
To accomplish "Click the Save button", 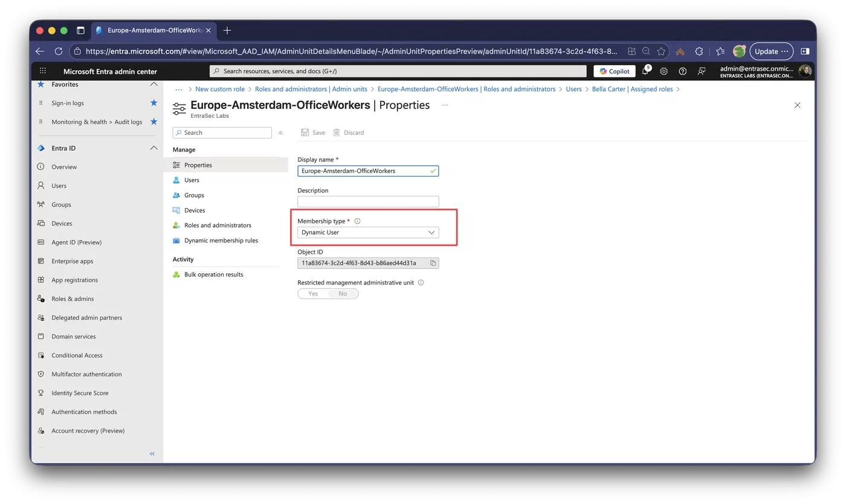I will tap(313, 132).
